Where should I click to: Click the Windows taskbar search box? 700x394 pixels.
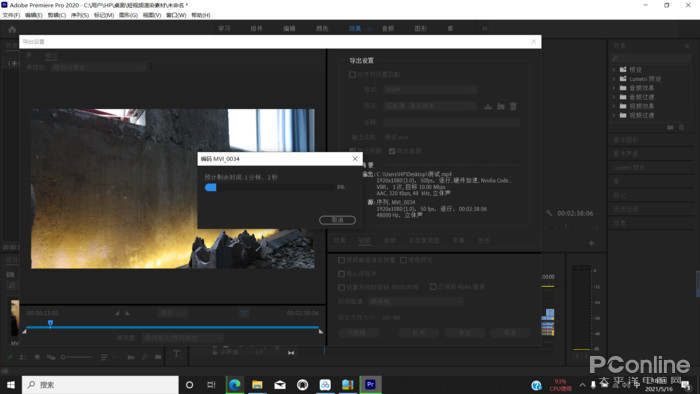coord(100,385)
